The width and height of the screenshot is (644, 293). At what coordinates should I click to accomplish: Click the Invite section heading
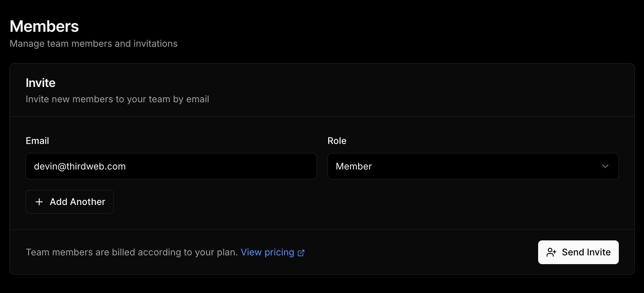point(41,83)
